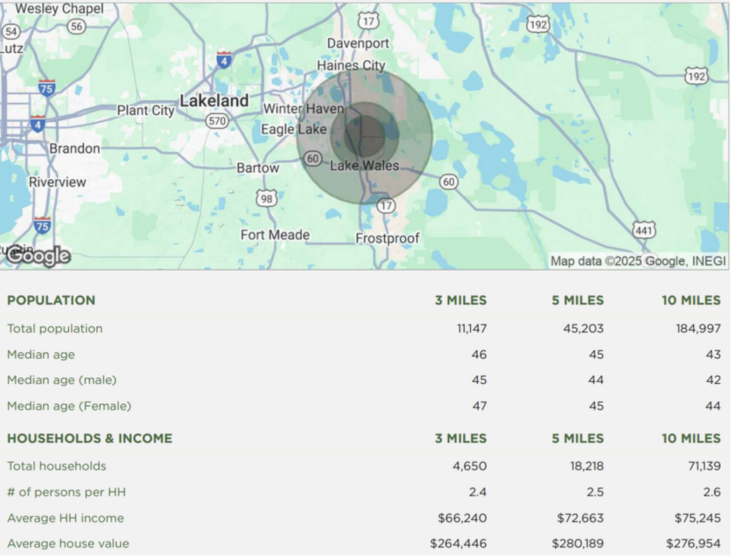Image resolution: width=734 pixels, height=560 pixels.
Task: Click Interstate 75 shield below Lutz
Action: click(x=47, y=88)
